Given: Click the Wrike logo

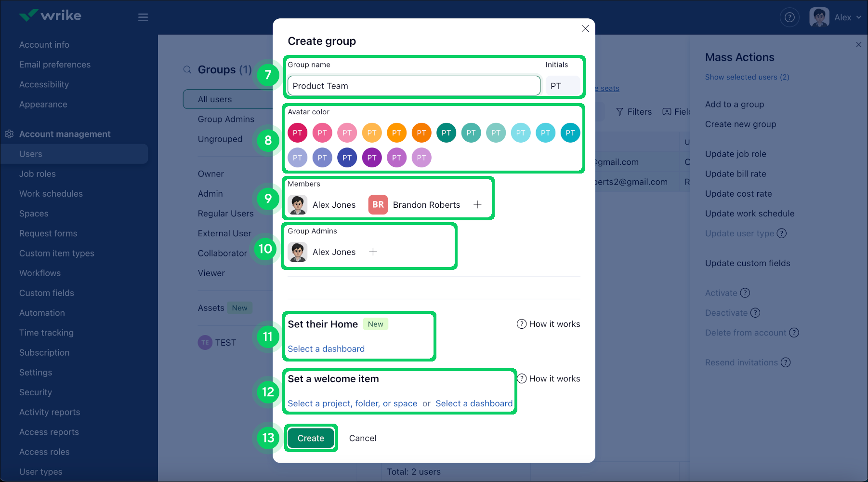Looking at the screenshot, I should click(49, 15).
